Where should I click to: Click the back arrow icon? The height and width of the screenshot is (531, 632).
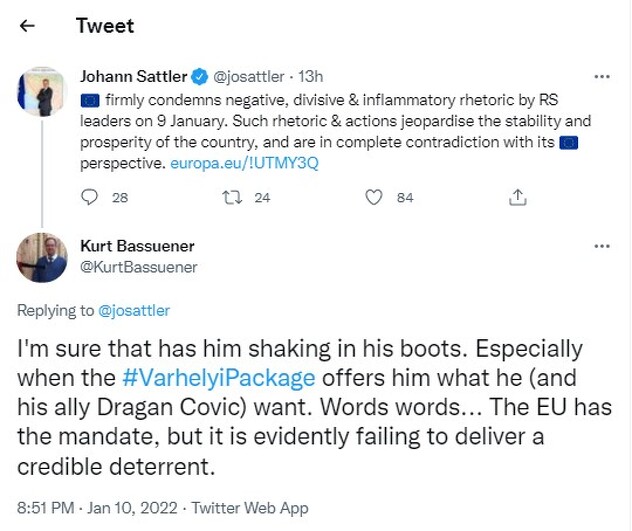click(29, 26)
